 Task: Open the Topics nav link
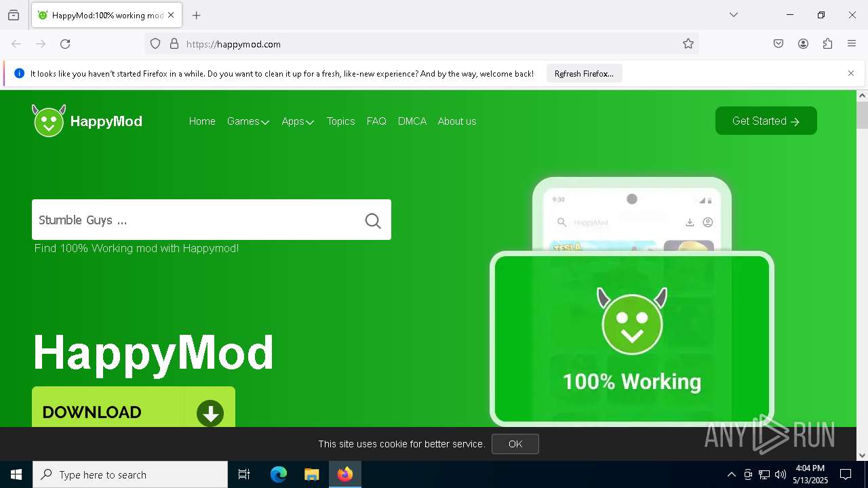point(340,121)
